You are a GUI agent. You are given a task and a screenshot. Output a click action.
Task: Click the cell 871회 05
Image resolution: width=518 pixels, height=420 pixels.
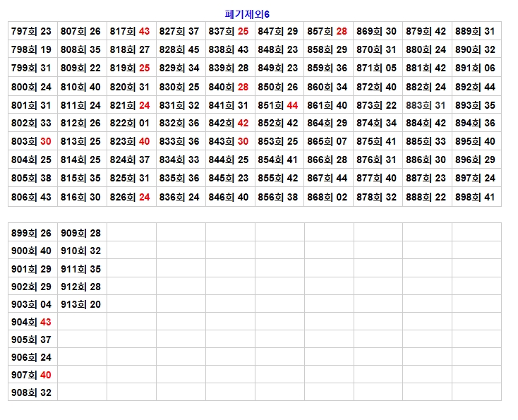[377, 68]
